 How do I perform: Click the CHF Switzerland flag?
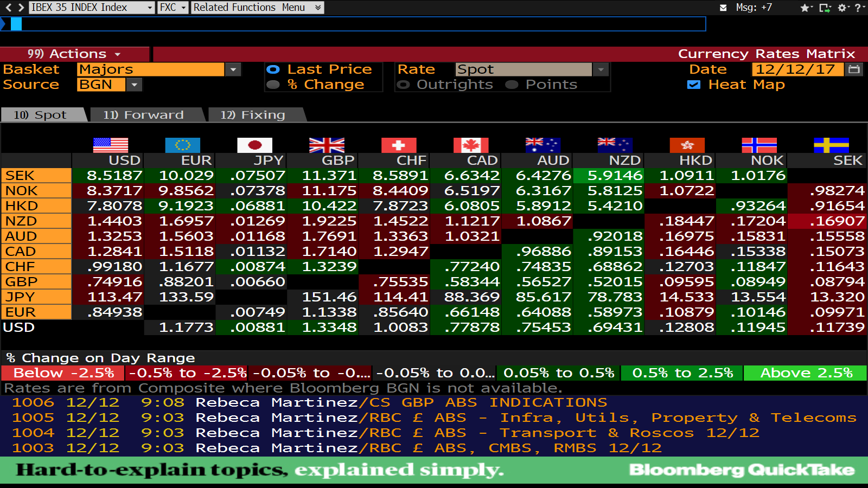(x=399, y=145)
